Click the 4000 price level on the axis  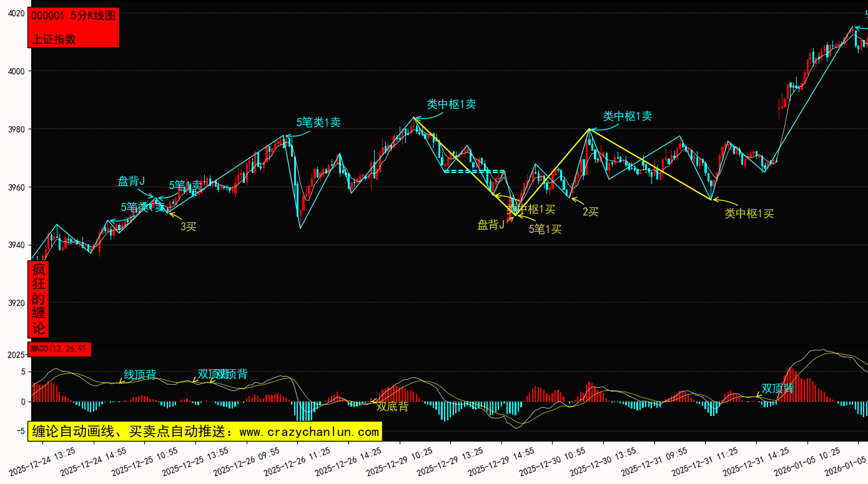click(16, 71)
